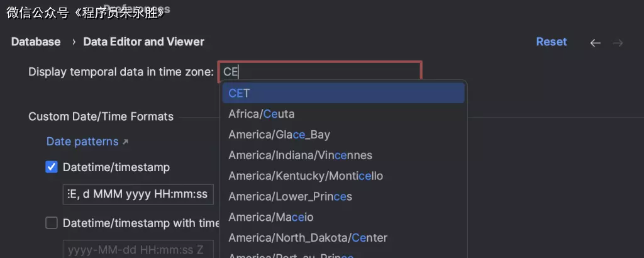Image resolution: width=644 pixels, height=258 pixels.
Task: Select CET from the suggestion list
Action: pos(343,93)
